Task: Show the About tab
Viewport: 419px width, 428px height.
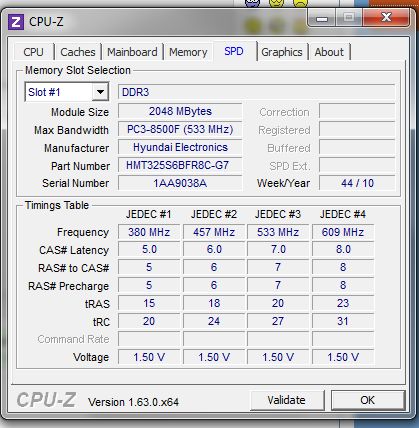Action: click(329, 52)
